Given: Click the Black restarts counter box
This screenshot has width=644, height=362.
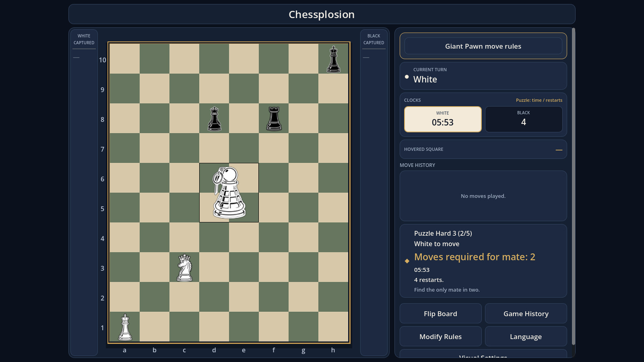Looking at the screenshot, I should 524,119.
